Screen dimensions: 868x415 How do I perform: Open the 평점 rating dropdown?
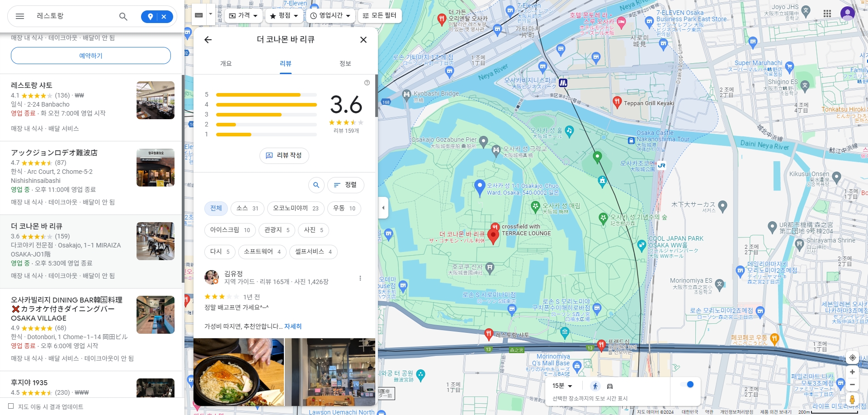point(284,15)
